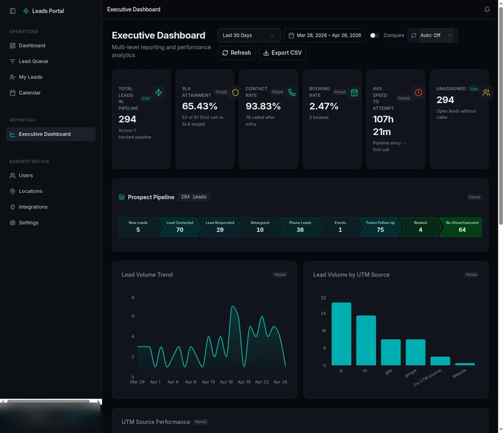
Task: Click the Locations pin icon
Action: tap(12, 191)
